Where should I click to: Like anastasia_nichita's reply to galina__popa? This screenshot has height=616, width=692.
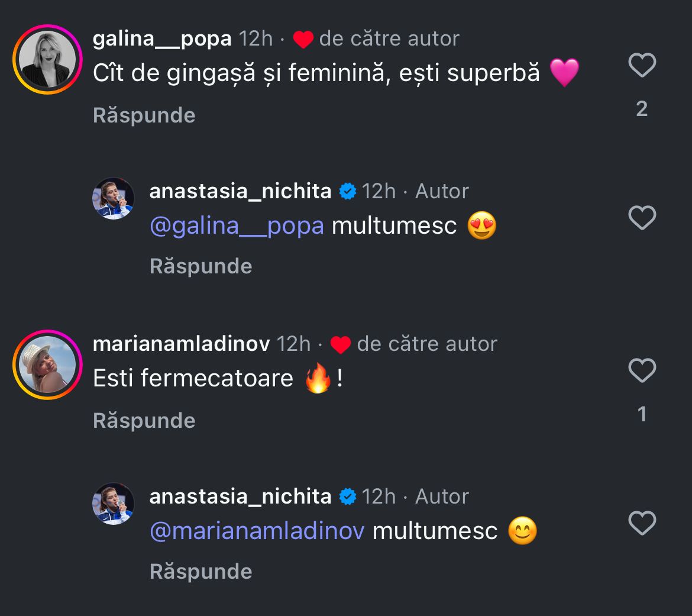pyautogui.click(x=642, y=218)
